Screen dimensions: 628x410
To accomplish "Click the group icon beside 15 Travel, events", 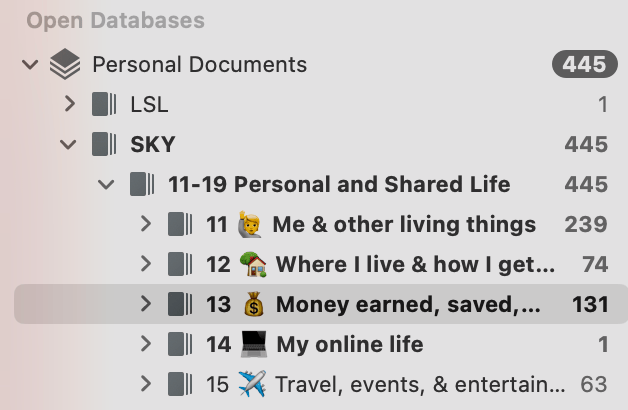I will click(x=181, y=384).
